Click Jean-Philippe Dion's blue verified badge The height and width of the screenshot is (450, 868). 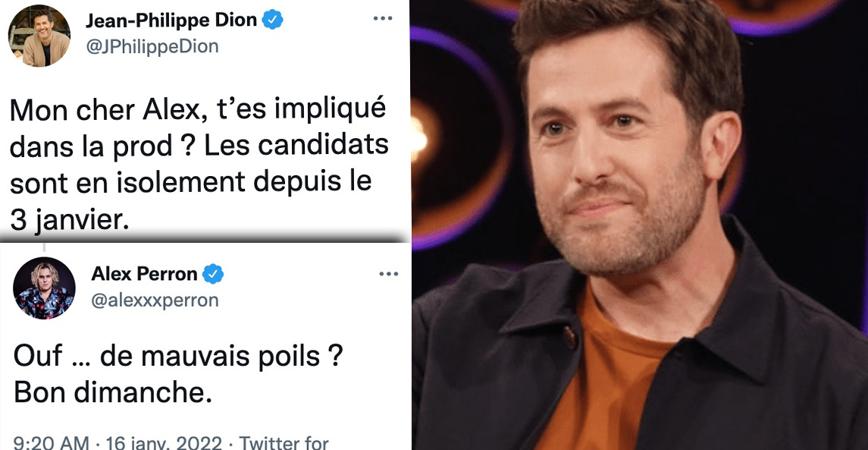point(272,20)
